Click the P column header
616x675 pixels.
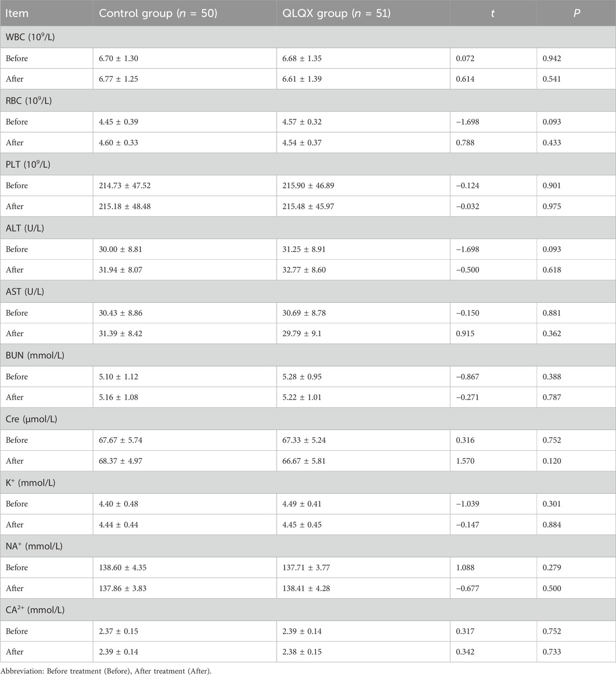(576, 13)
